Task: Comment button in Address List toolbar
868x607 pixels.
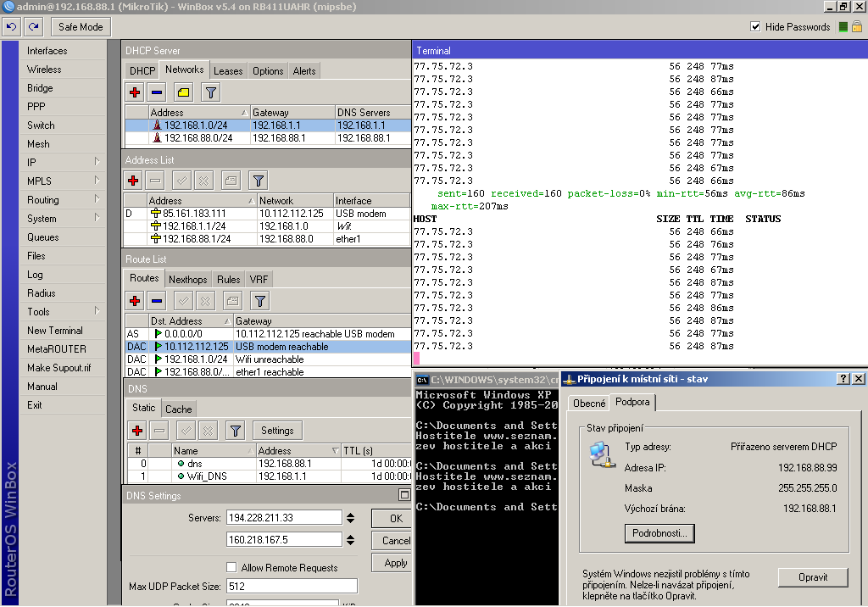Action: point(231,181)
